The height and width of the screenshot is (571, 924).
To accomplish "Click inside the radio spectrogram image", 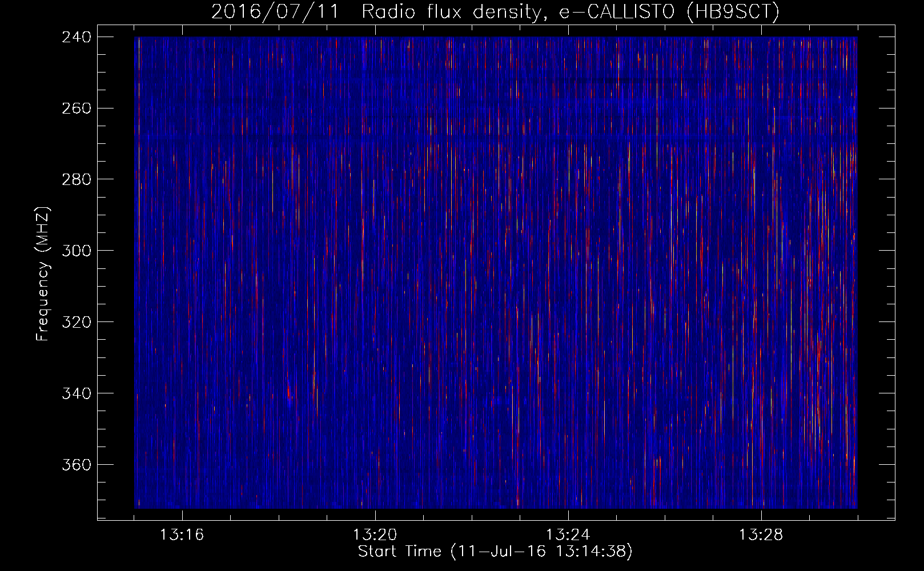I will click(x=496, y=272).
